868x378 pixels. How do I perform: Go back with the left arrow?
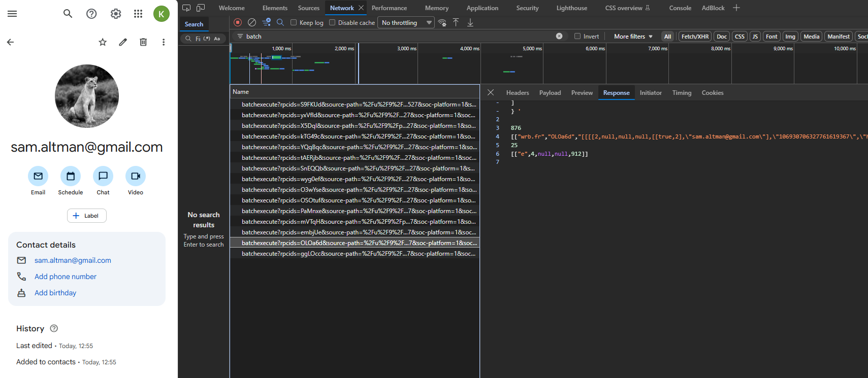(x=10, y=42)
